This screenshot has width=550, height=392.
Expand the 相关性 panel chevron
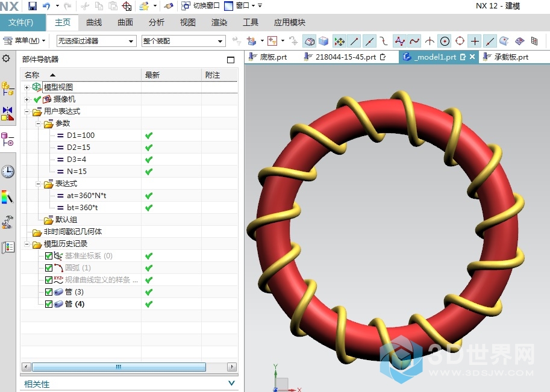click(x=231, y=383)
